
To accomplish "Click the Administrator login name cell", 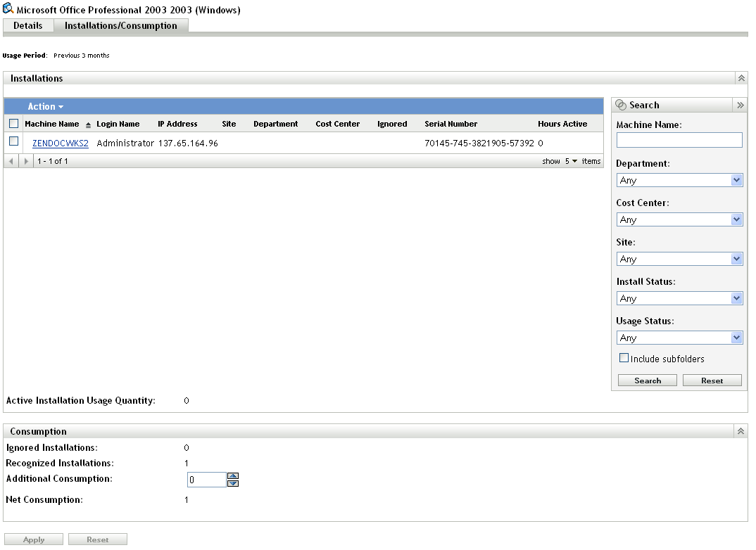I will [x=125, y=143].
